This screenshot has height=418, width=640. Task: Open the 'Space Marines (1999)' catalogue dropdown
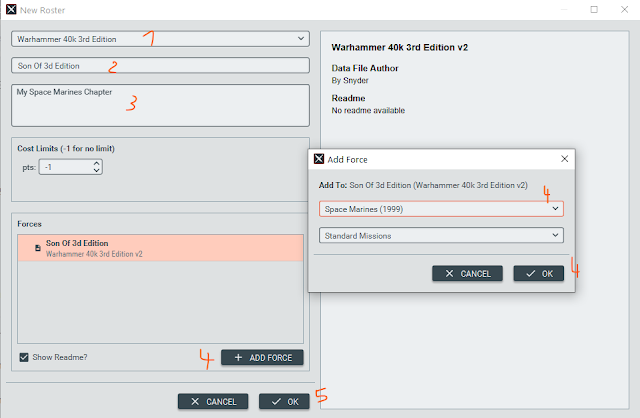tap(441, 209)
